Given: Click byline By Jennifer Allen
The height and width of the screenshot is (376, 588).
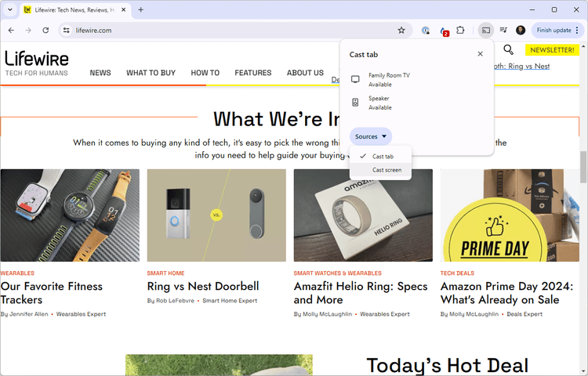Looking at the screenshot, I should [x=24, y=314].
